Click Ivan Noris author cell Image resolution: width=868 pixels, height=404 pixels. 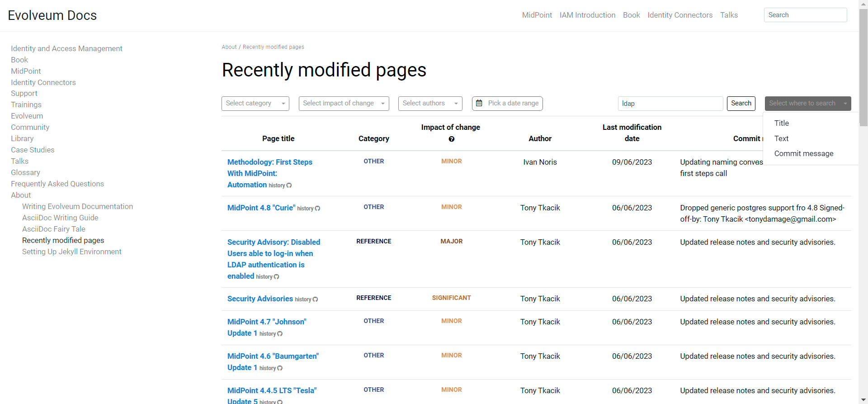tap(540, 162)
